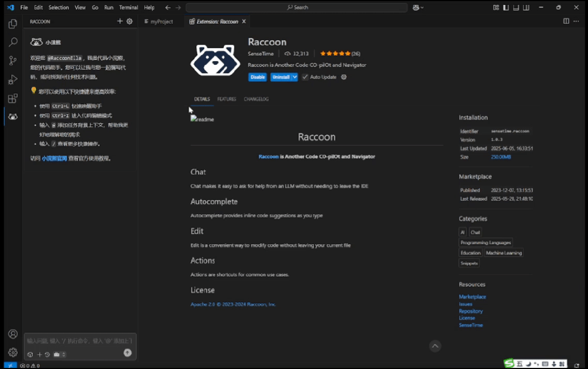Click the VS Code logo icon
The height and width of the screenshot is (369, 588).
pyautogui.click(x=10, y=8)
